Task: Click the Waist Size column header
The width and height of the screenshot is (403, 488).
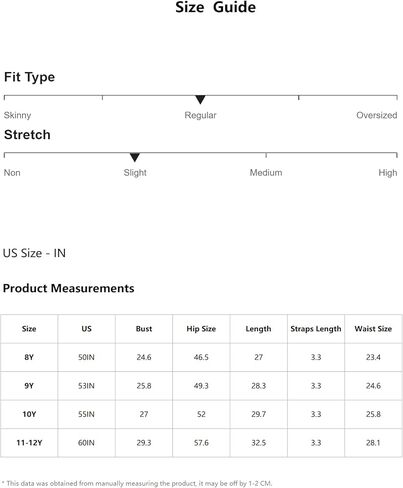Action: 373,329
